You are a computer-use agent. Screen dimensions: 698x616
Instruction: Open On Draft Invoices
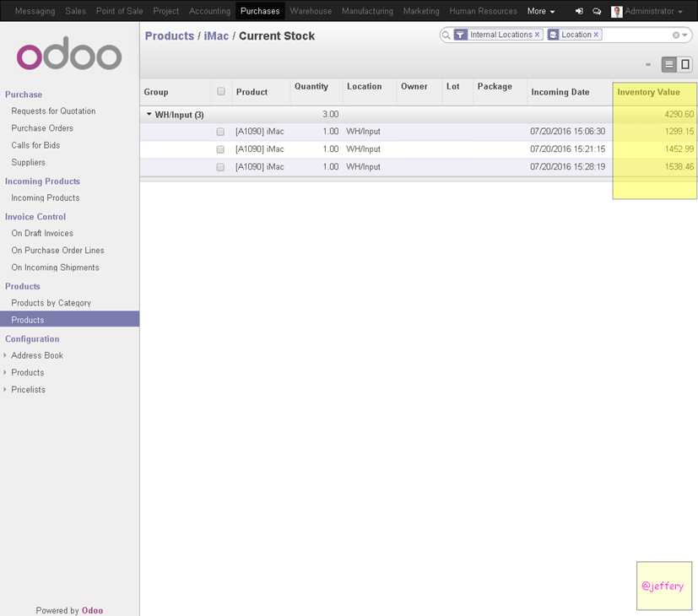(x=42, y=233)
